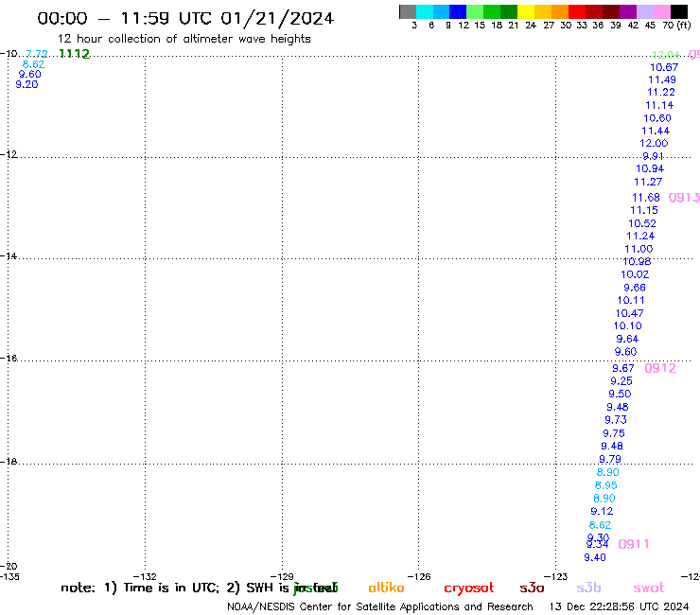Click the 9.64 wave height value

[x=627, y=339]
